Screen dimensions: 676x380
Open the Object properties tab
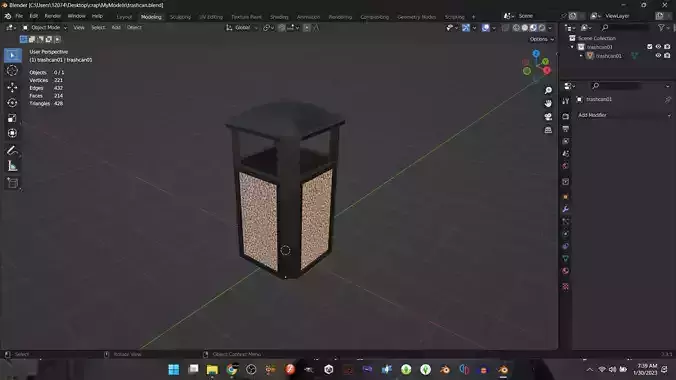tap(566, 197)
